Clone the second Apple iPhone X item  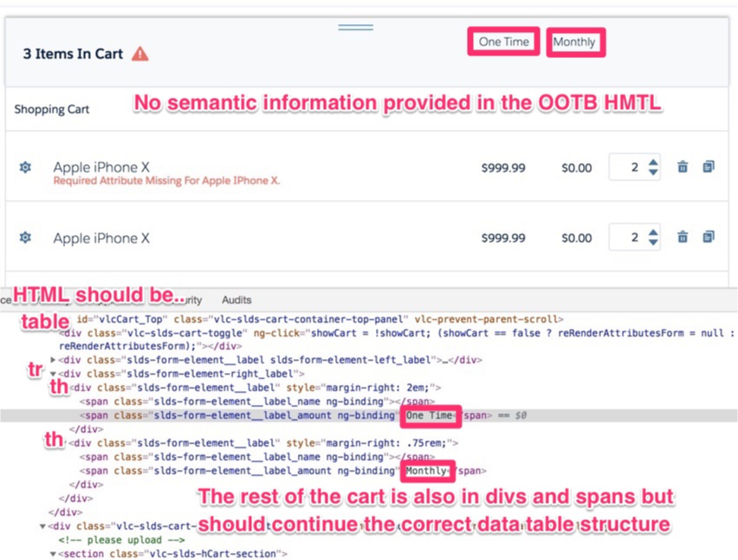tap(708, 237)
